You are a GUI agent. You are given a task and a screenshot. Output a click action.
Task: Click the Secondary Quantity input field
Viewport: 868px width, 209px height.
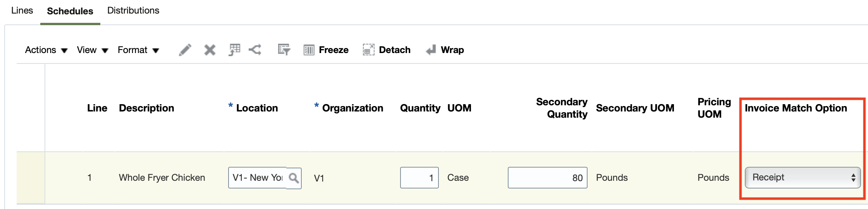pos(547,178)
